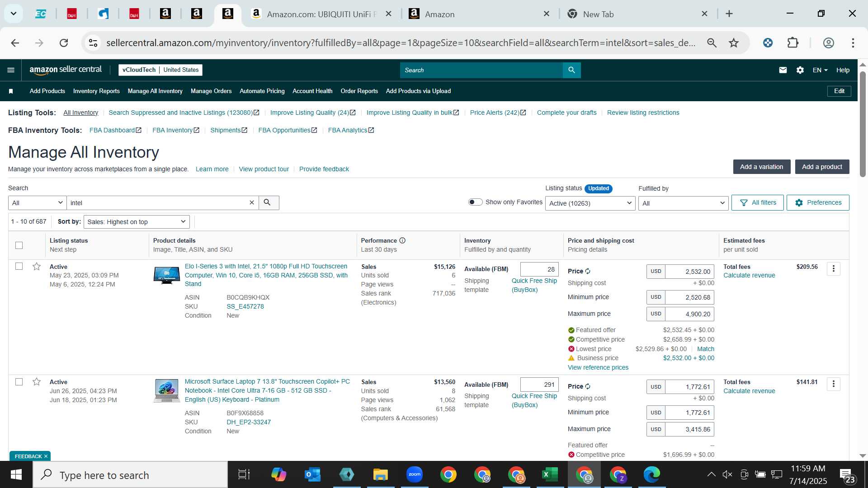Open Manage Orders menu item
Image resolution: width=868 pixels, height=488 pixels.
click(211, 91)
